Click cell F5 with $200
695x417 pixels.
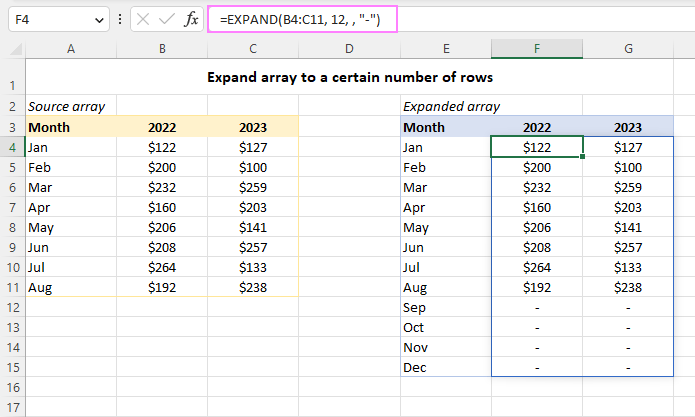537,167
